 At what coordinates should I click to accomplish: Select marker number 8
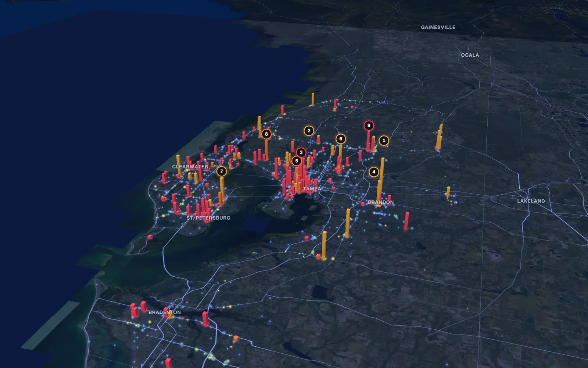266,134
